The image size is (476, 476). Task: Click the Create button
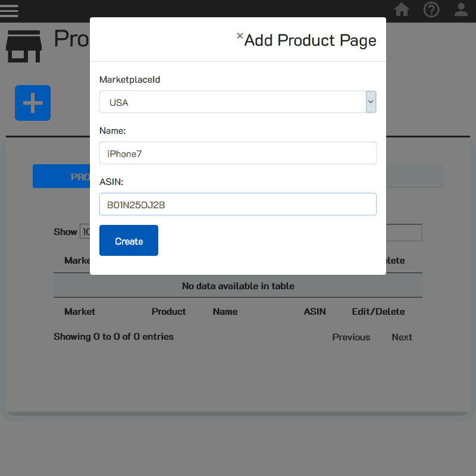[129, 240]
